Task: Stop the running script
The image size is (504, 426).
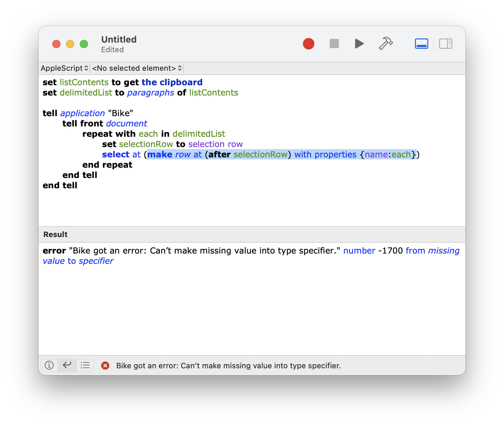Action: pos(334,44)
